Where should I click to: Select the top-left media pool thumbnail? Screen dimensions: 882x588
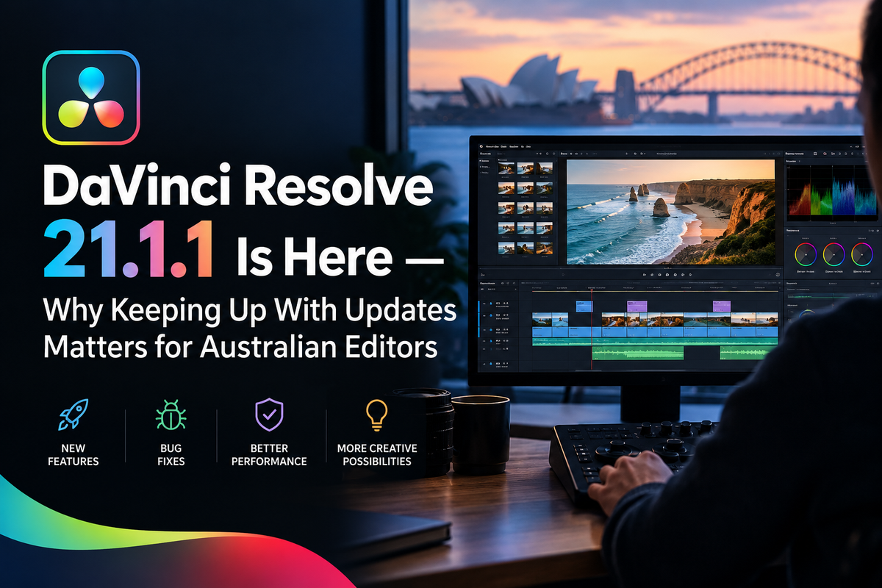pyautogui.click(x=506, y=168)
